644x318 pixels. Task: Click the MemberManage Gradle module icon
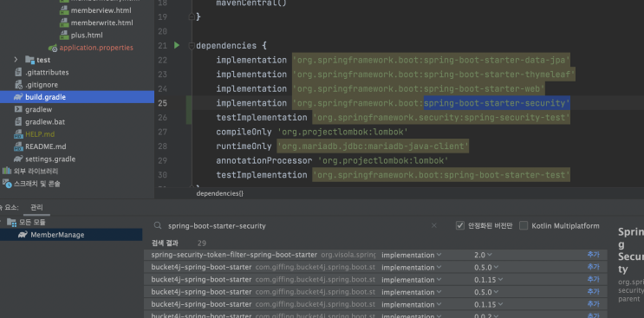(23, 235)
